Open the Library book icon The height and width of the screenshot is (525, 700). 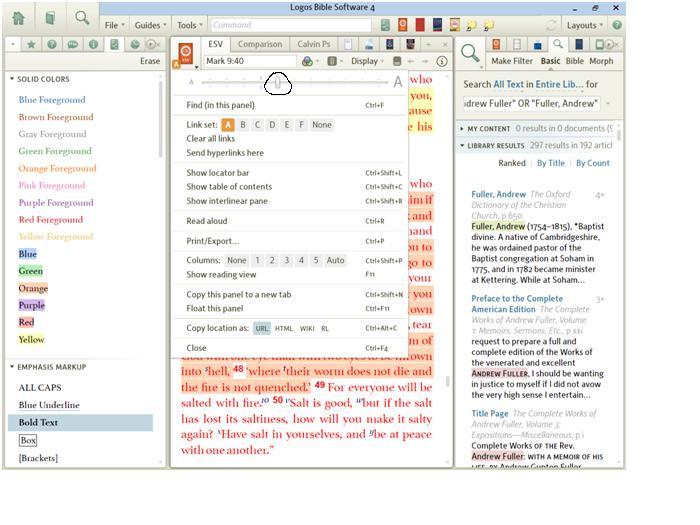coord(50,18)
